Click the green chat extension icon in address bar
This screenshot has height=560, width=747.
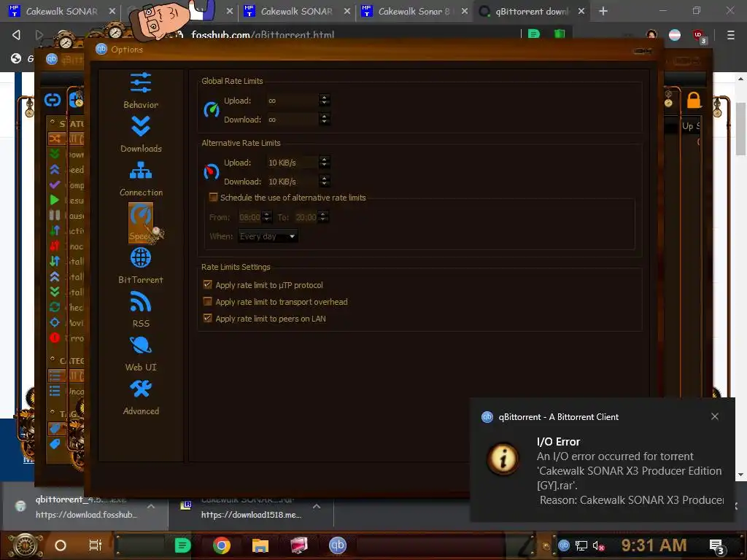click(x=534, y=34)
